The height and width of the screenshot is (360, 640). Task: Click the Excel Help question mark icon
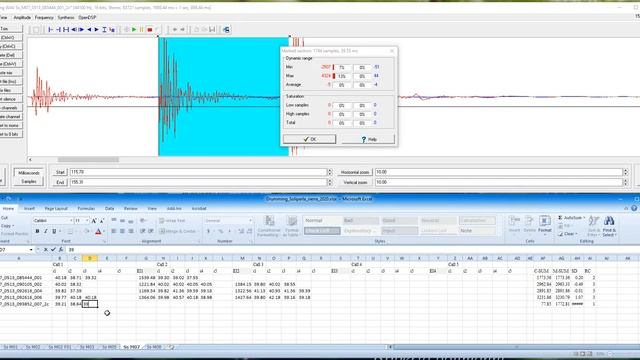pyautogui.click(x=634, y=208)
